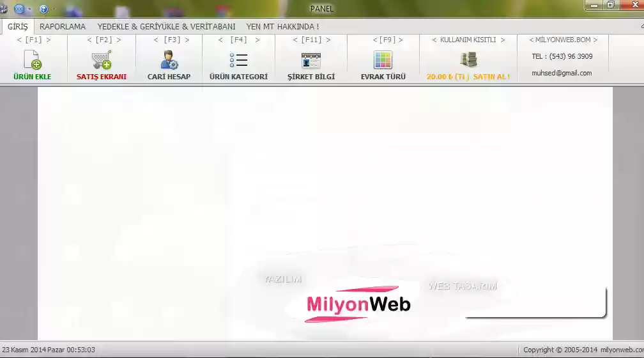Open Satış Ekranı shopping cart icon
The image size is (644, 358).
(x=101, y=60)
